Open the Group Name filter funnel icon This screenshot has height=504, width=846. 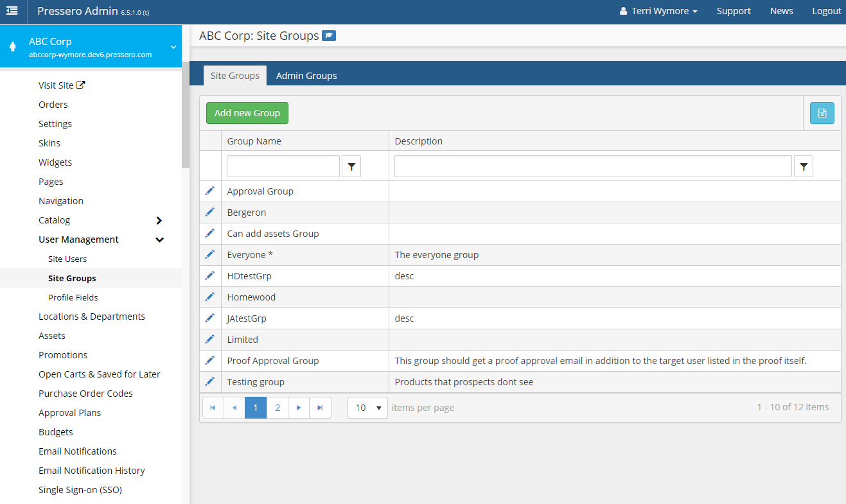(351, 166)
